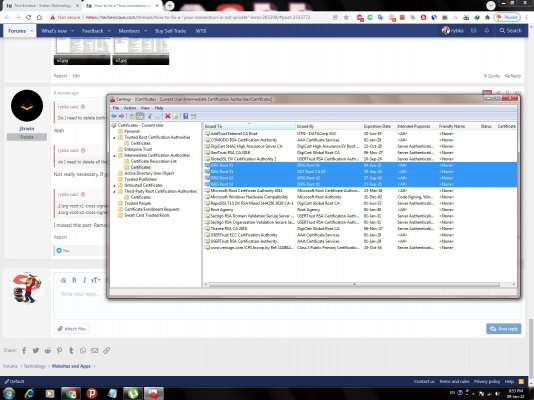The height and width of the screenshot is (400, 534).
Task: Open the Chrome Extensions puzzle icon
Action: click(488, 17)
